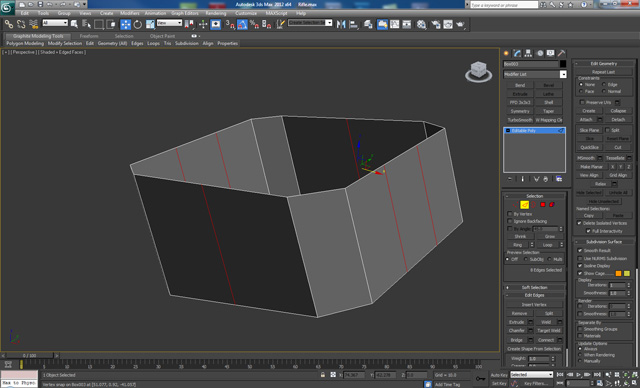Viewport: 640px width, 388px height.
Task: Enable the By Vertex checkbox
Action: (509, 214)
